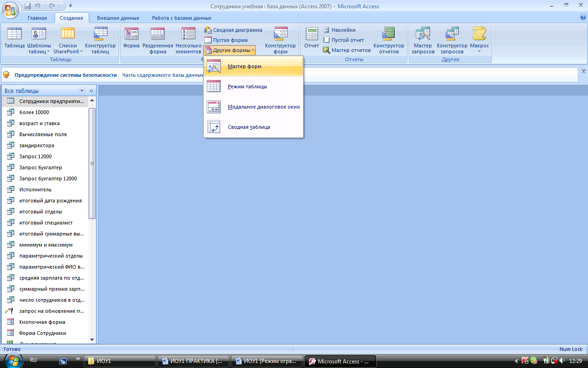588x368 pixels.
Task: Select query возраст и ставка
Action: pos(46,123)
